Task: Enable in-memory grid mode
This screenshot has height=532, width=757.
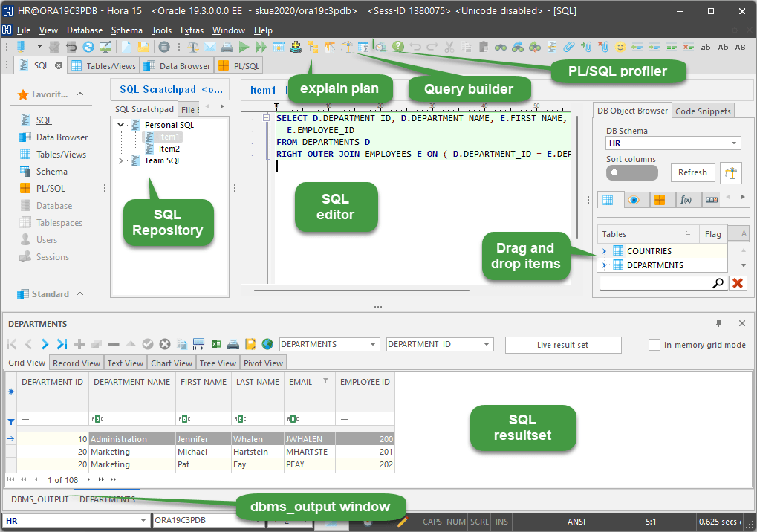Action: pyautogui.click(x=653, y=344)
